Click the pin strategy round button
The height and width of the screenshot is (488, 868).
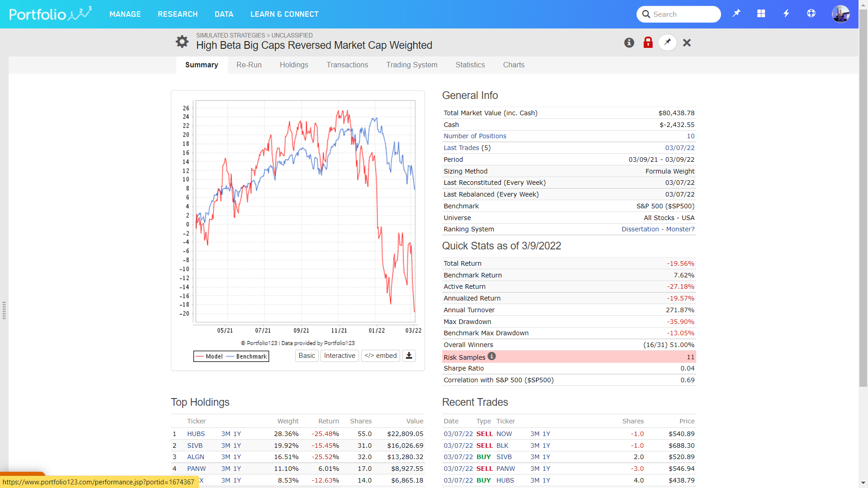point(667,42)
